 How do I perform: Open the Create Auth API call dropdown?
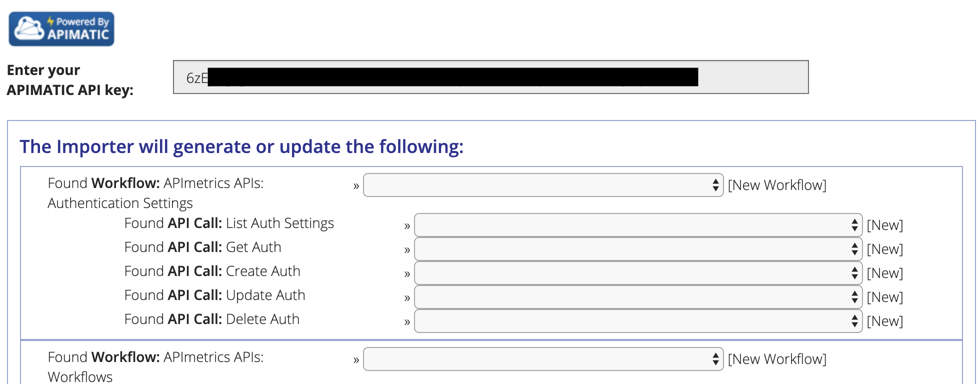[638, 273]
